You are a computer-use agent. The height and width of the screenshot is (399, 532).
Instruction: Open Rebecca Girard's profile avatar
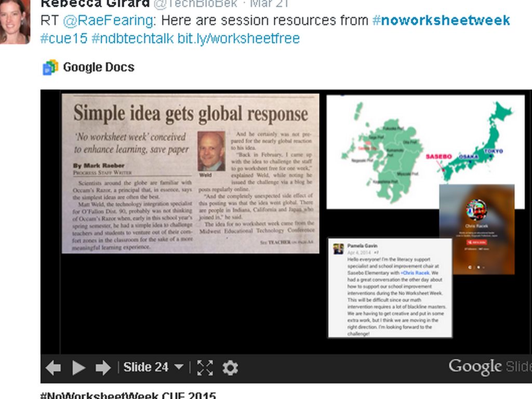tap(14, 22)
